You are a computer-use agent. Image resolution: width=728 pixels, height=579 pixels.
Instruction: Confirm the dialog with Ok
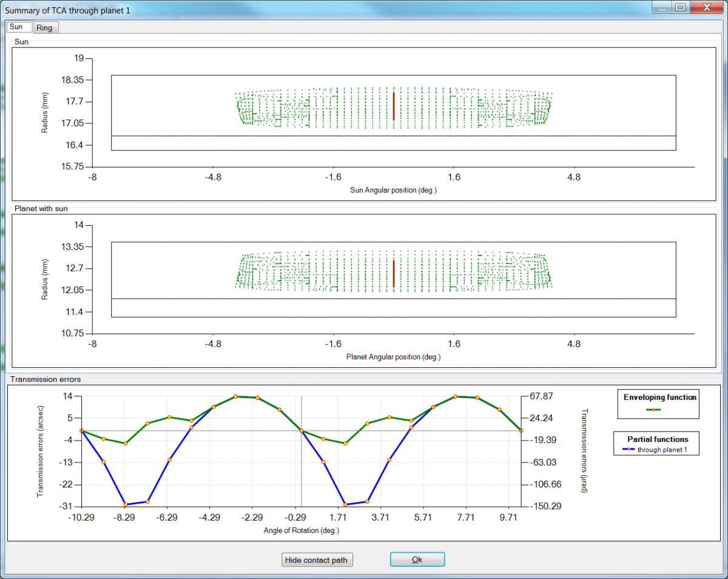pyautogui.click(x=417, y=560)
